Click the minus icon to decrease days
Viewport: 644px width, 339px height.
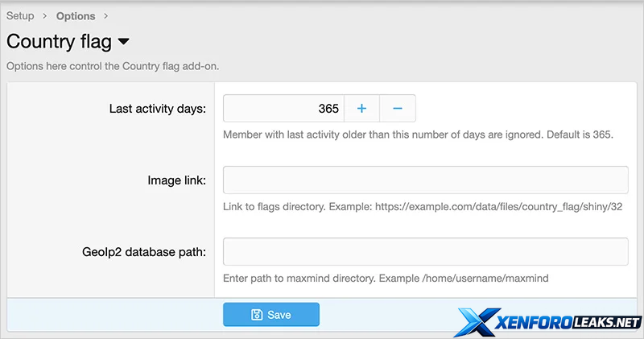coord(397,108)
